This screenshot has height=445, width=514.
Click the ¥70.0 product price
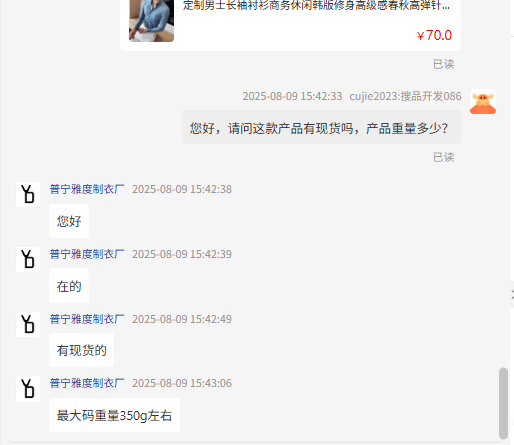[434, 35]
